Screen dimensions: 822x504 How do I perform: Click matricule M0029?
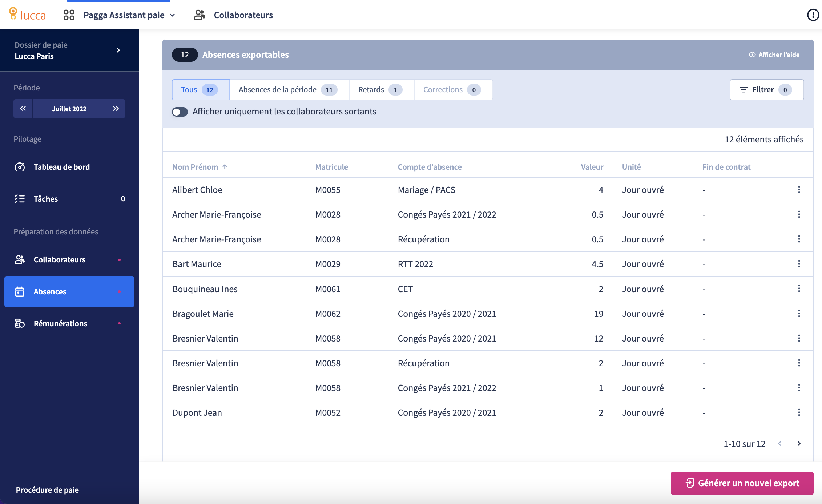[x=328, y=264]
